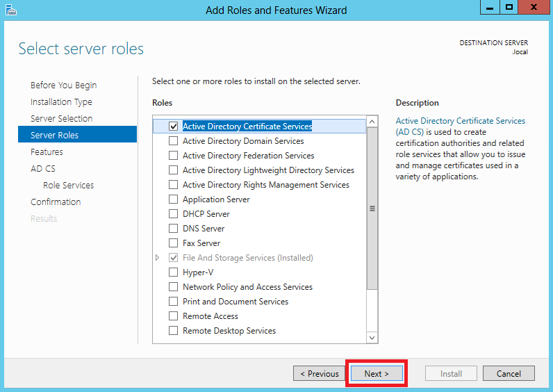This screenshot has height=392, width=553.
Task: Uncheck Active Directory Certificate Services
Action: (173, 126)
